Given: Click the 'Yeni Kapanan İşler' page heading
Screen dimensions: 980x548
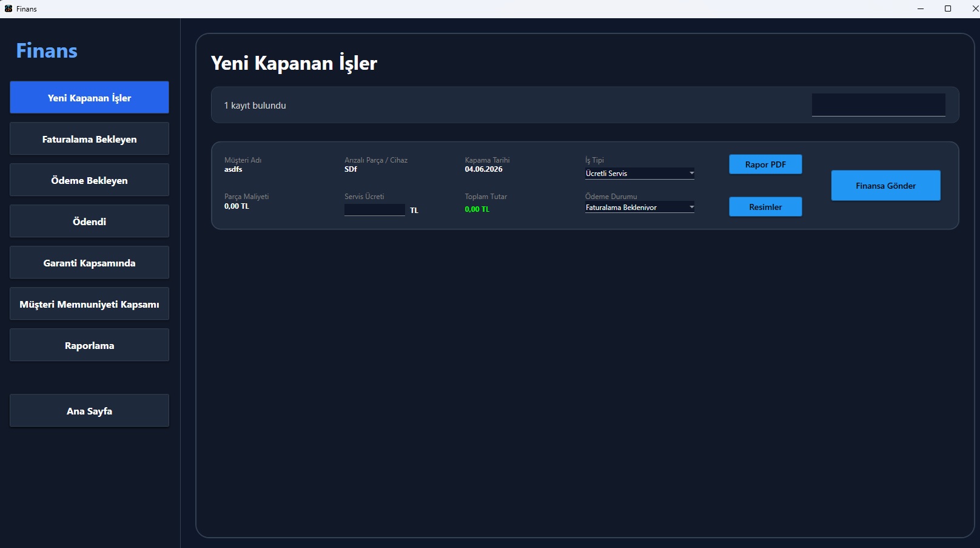Looking at the screenshot, I should [294, 63].
